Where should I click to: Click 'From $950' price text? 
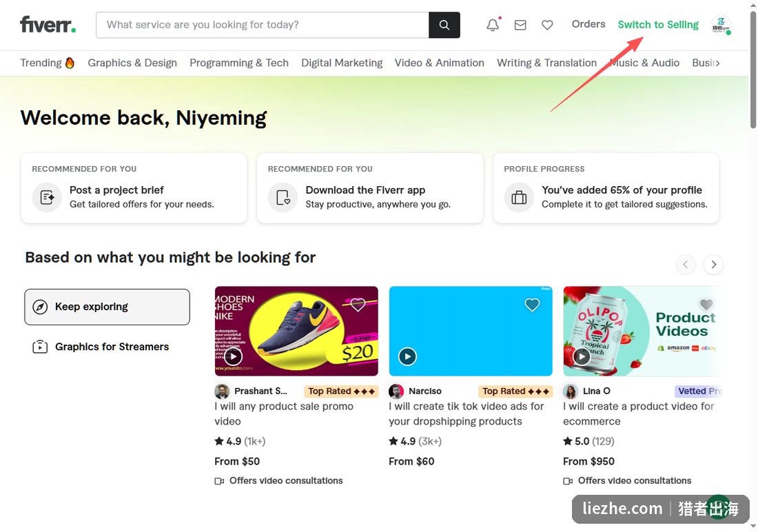588,462
